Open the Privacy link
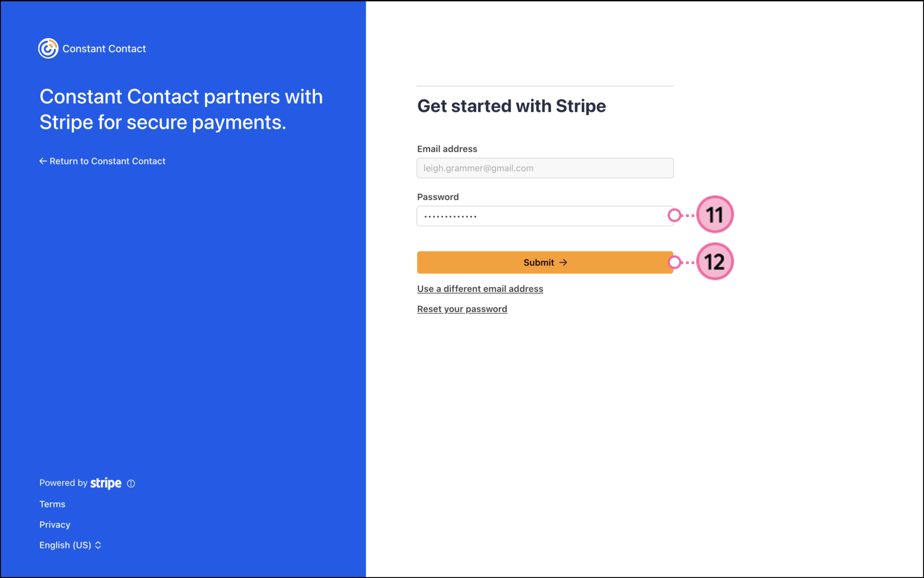The image size is (924, 578). 55,525
